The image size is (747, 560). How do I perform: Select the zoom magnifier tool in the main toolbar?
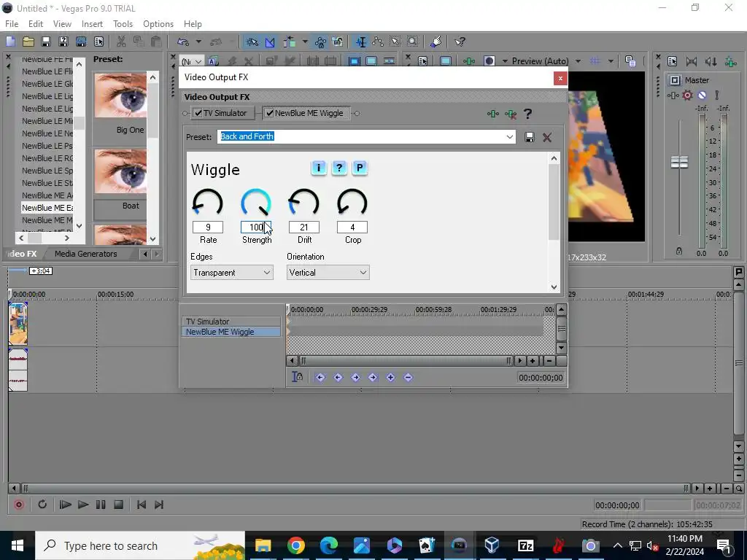point(413,42)
